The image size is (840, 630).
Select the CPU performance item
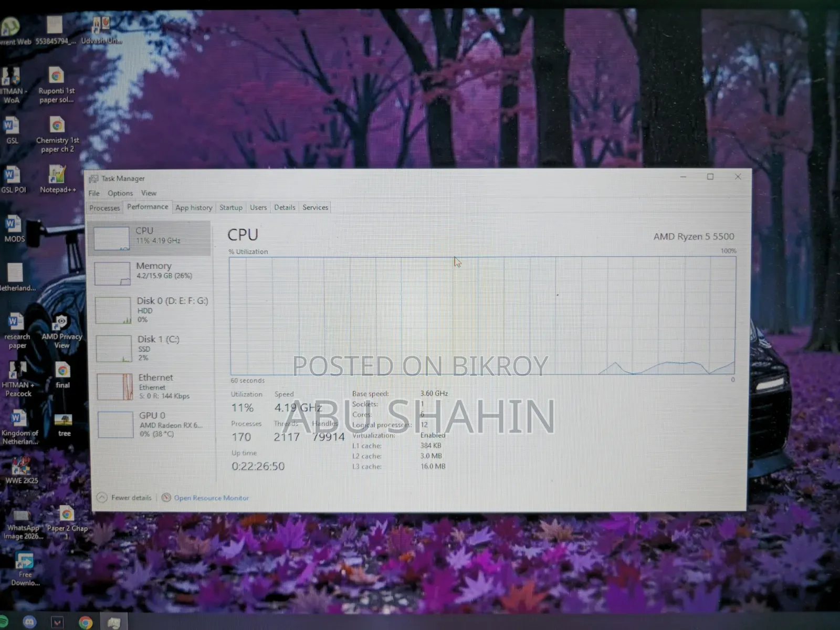[150, 238]
